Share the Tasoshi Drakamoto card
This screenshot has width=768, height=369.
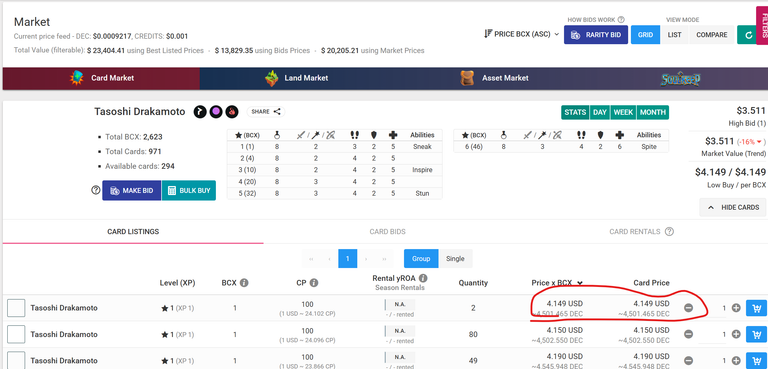click(266, 112)
